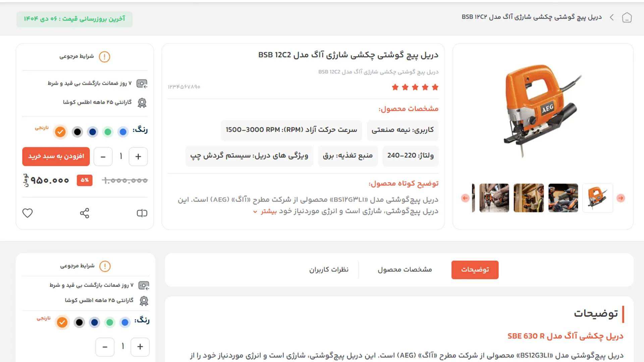This screenshot has width=644, height=362.
Task: Click the 7-day return guarantee icon in the lower card
Action: click(144, 285)
